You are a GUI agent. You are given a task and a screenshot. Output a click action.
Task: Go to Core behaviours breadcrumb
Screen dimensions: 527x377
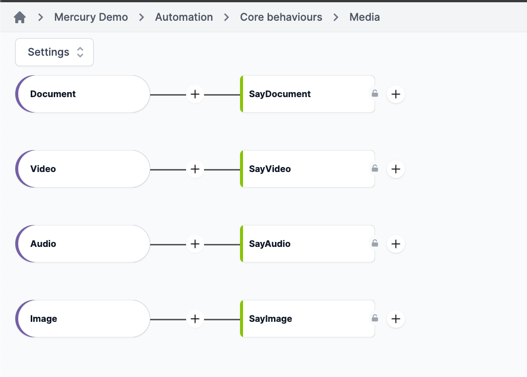point(281,17)
